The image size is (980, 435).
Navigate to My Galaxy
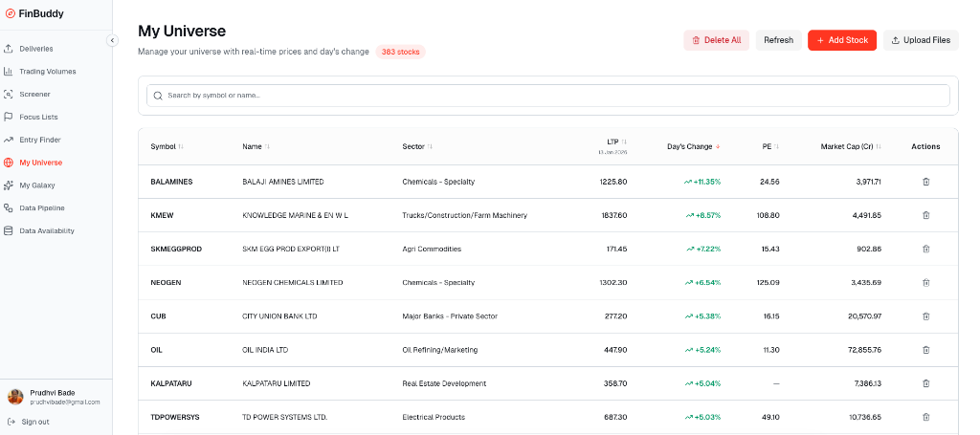36,185
